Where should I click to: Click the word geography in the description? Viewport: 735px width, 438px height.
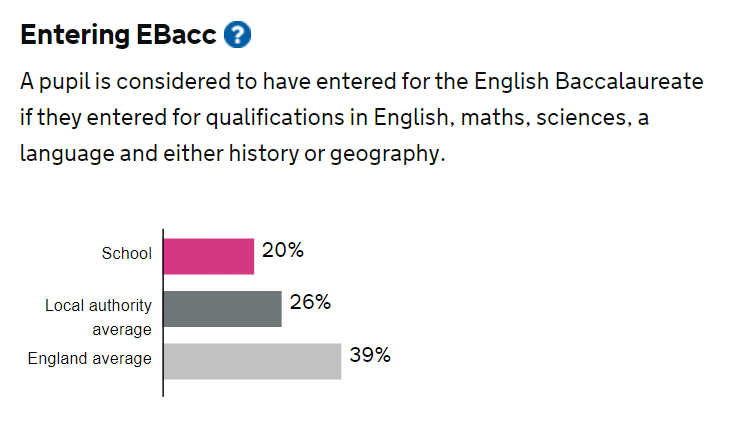[385, 154]
